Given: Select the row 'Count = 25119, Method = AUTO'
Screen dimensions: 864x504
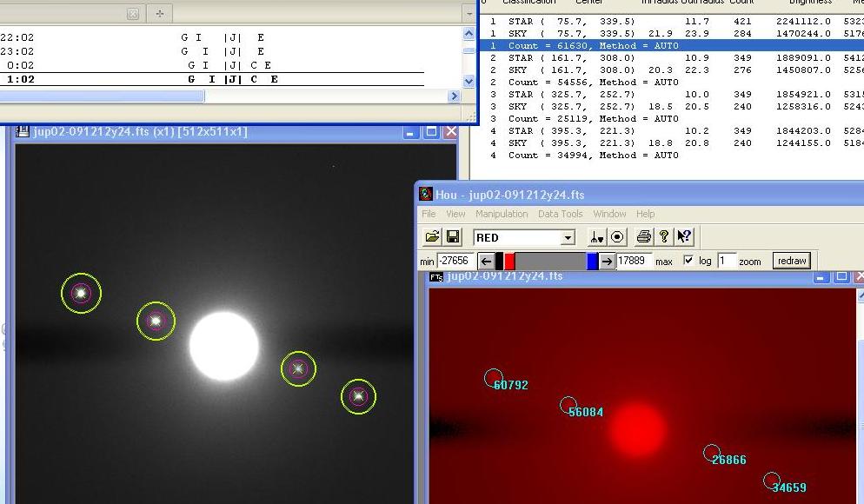Looking at the screenshot, I should tap(671, 118).
